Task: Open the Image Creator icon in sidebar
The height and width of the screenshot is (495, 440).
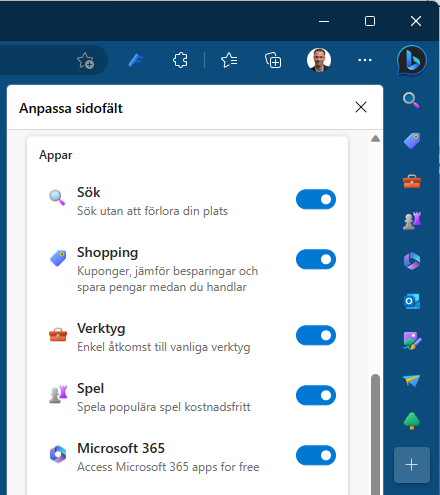Action: coord(412,341)
